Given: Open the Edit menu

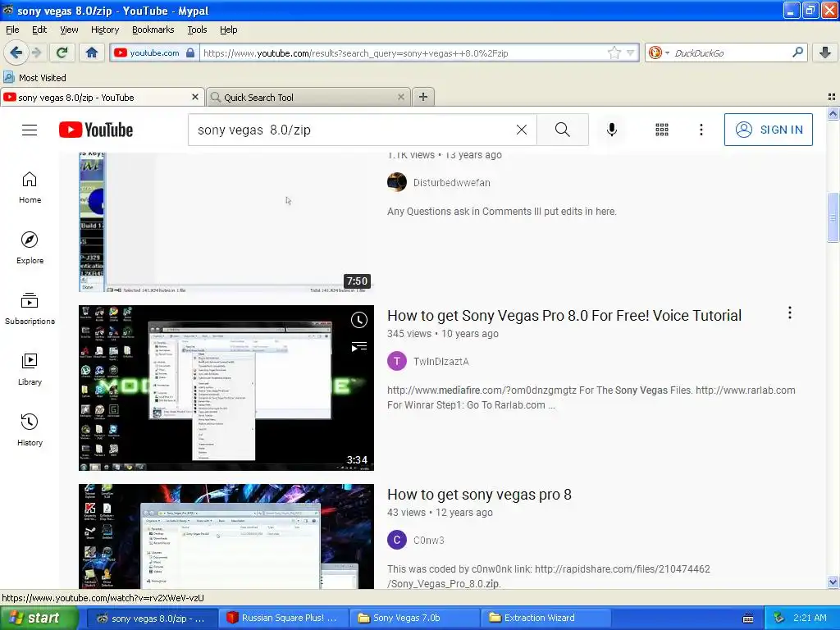Looking at the screenshot, I should pyautogui.click(x=39, y=30).
